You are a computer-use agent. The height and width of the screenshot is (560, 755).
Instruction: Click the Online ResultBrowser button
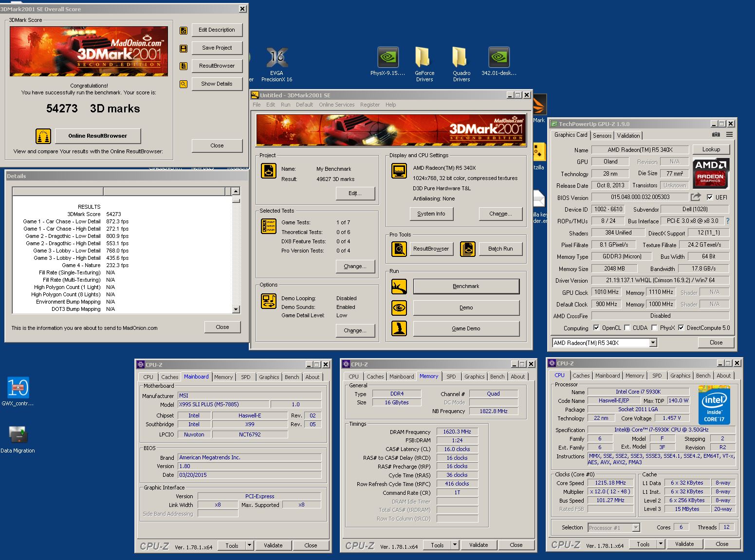[x=98, y=136]
